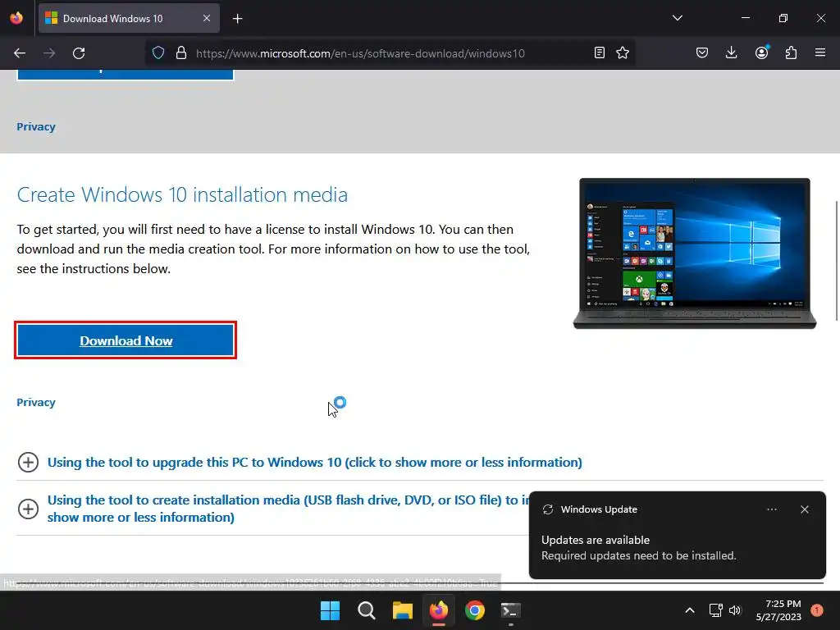Open the clock showing 7:25 PM
840x630 pixels.
click(778, 610)
